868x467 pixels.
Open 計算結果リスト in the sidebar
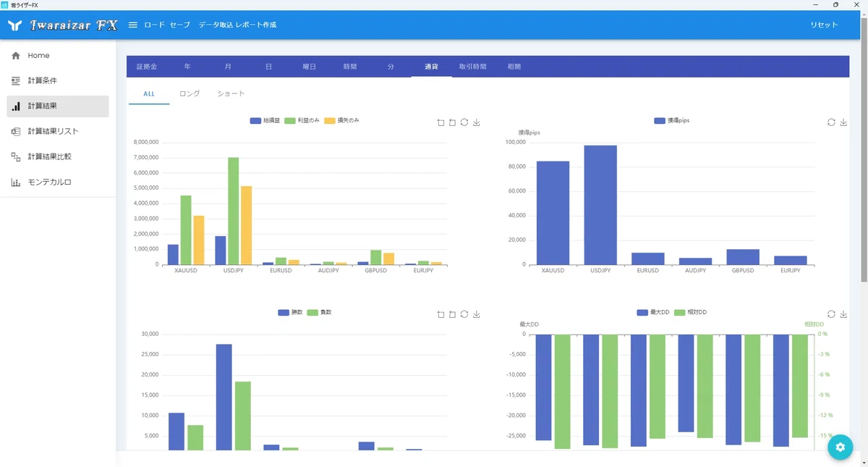pos(54,131)
